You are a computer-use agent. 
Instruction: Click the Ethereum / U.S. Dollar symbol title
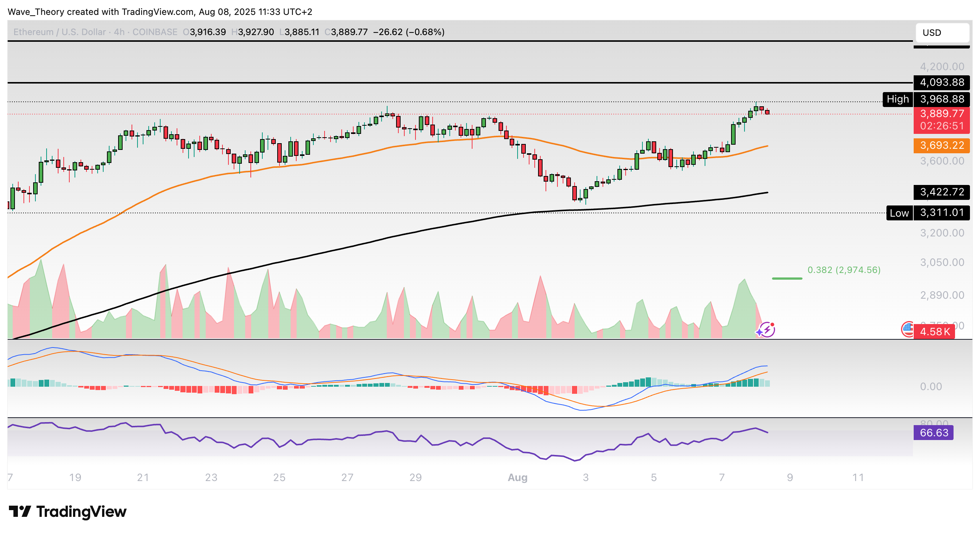click(x=59, y=32)
